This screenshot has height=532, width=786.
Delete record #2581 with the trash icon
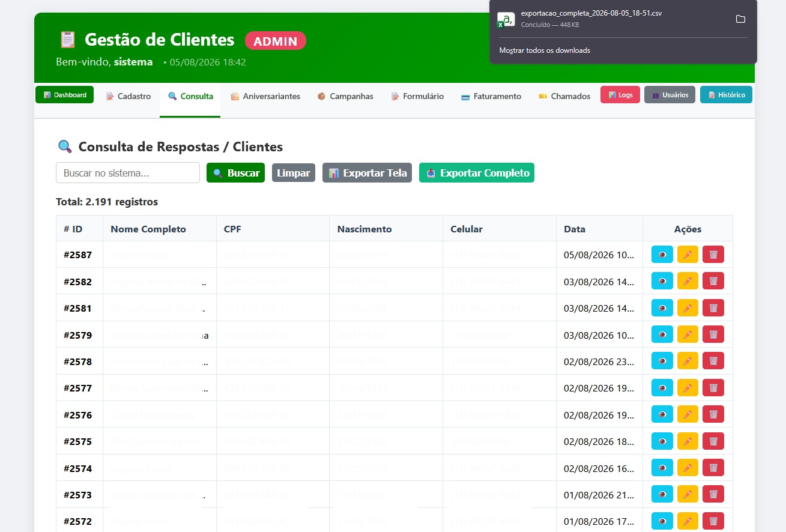tap(713, 308)
